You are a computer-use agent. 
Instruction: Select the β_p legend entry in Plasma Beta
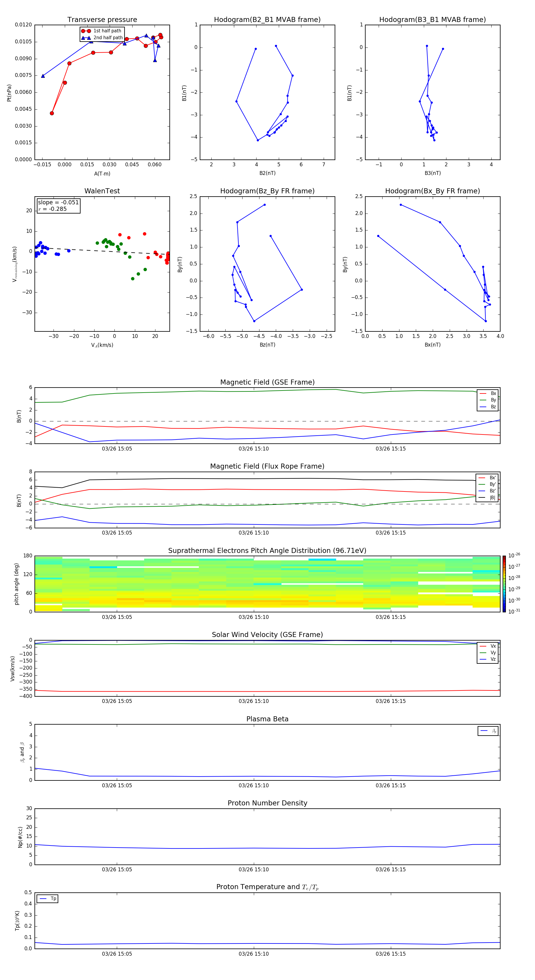[x=488, y=731]
